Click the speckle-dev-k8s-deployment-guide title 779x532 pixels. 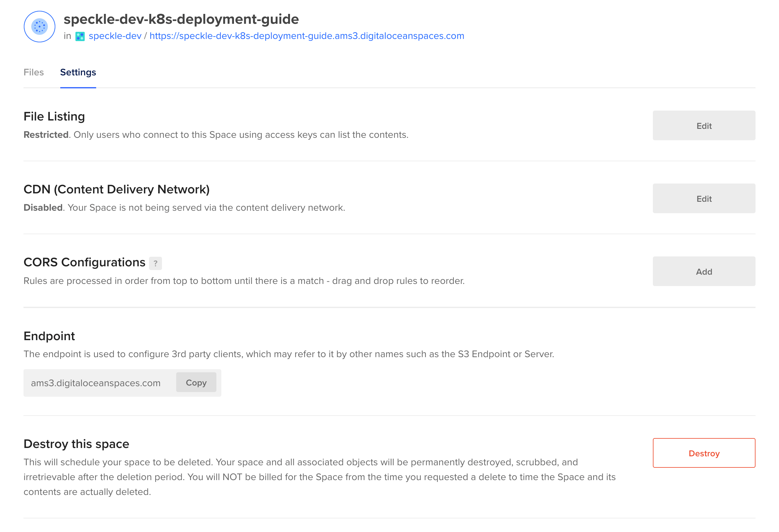click(x=181, y=19)
